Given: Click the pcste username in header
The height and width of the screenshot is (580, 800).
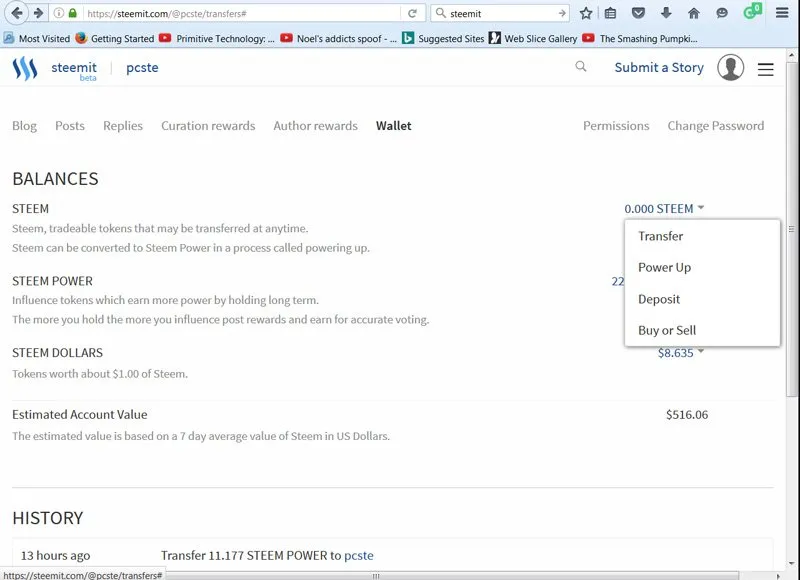Looking at the screenshot, I should tap(142, 68).
